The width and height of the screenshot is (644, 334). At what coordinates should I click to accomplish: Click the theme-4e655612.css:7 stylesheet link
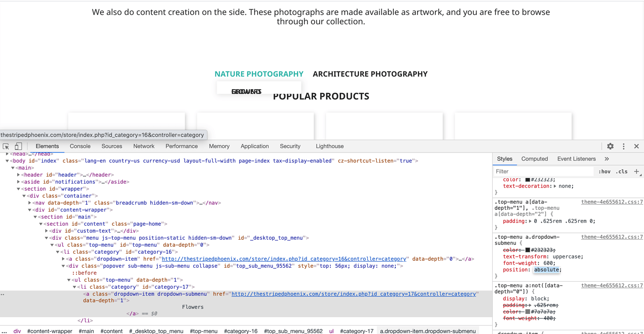(612, 202)
